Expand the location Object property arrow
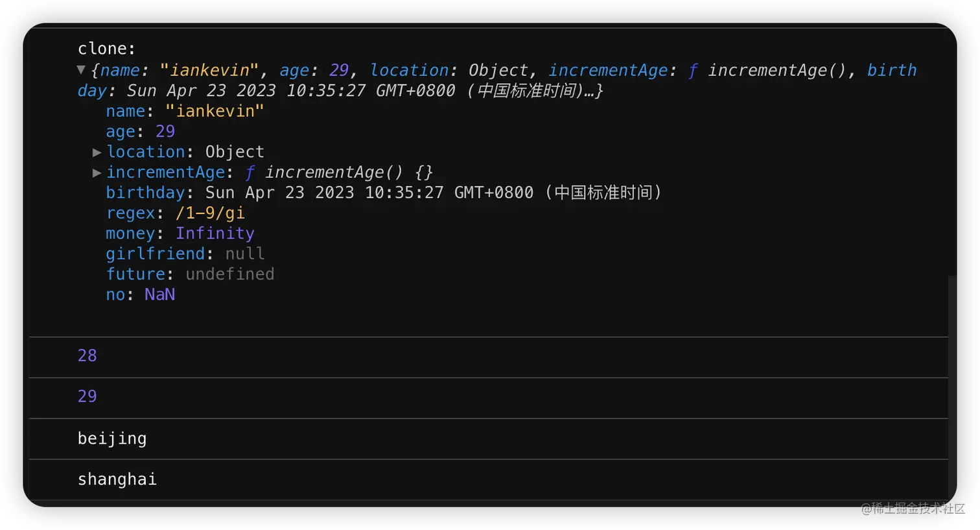This screenshot has width=980, height=530. (x=97, y=152)
